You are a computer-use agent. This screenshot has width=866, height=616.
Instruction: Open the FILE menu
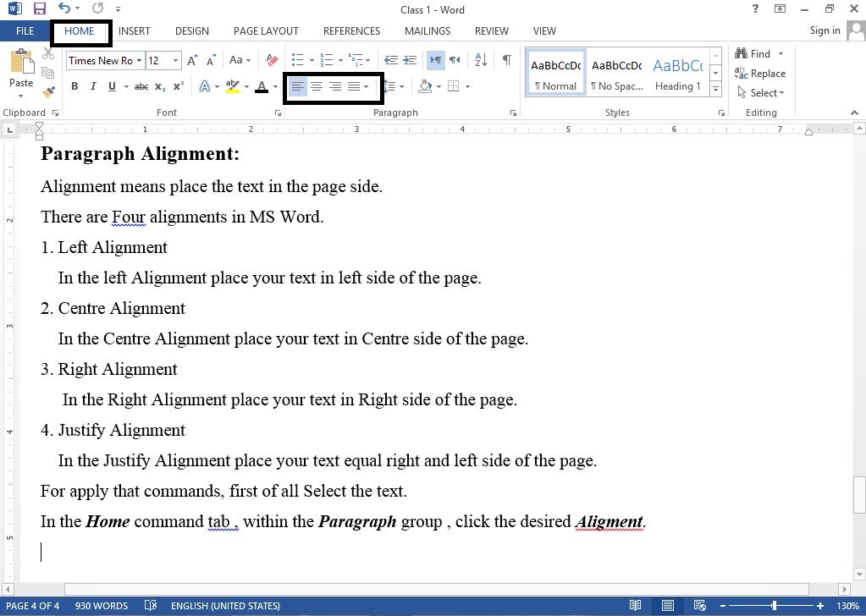click(x=24, y=30)
